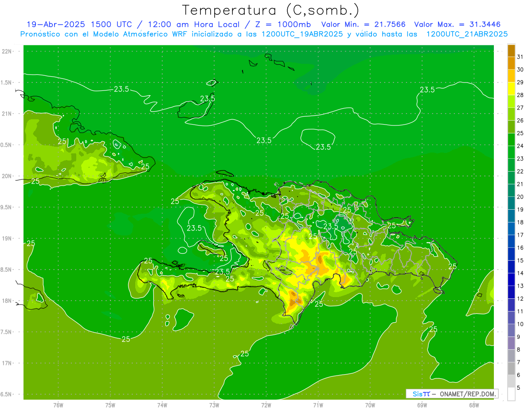
Task: Click the initialization time "1200UTC_19ABR2025"
Action: 302,34
